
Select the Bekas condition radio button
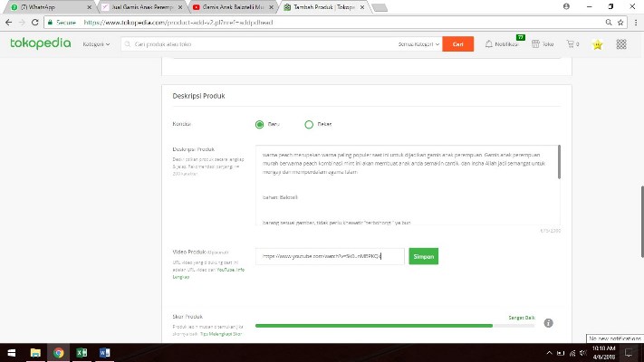click(309, 124)
